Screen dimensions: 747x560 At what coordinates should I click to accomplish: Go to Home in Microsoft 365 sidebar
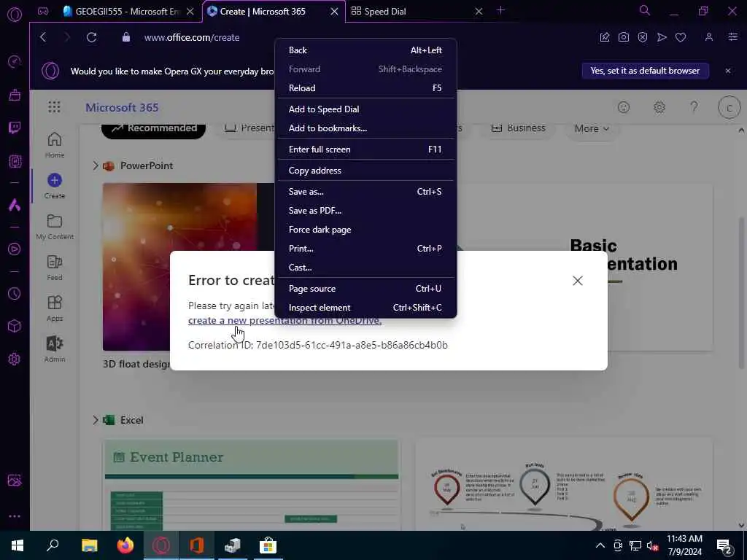55,145
